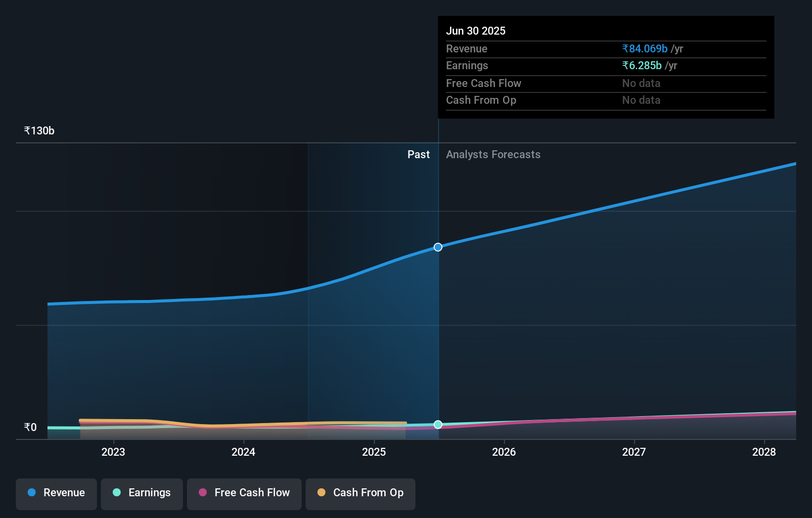Click the 'Analysts Forecasts' label
The width and height of the screenshot is (812, 518).
point(493,155)
